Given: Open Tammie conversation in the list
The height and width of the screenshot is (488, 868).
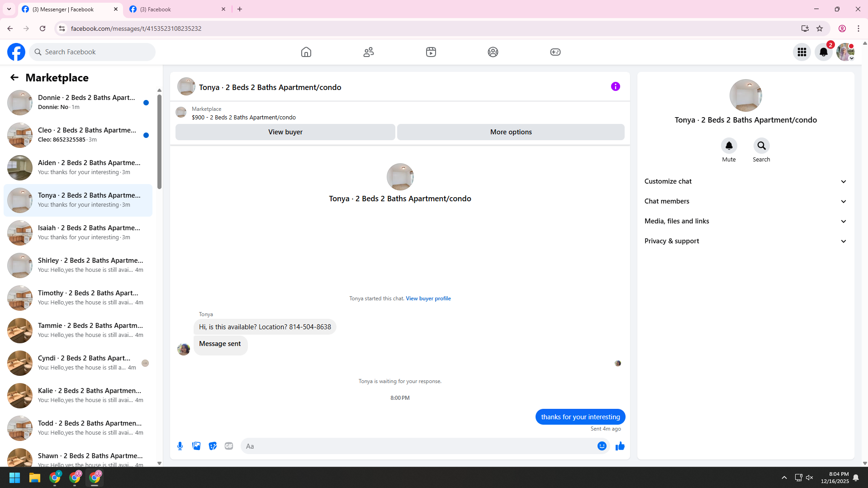Looking at the screenshot, I should coord(78,331).
